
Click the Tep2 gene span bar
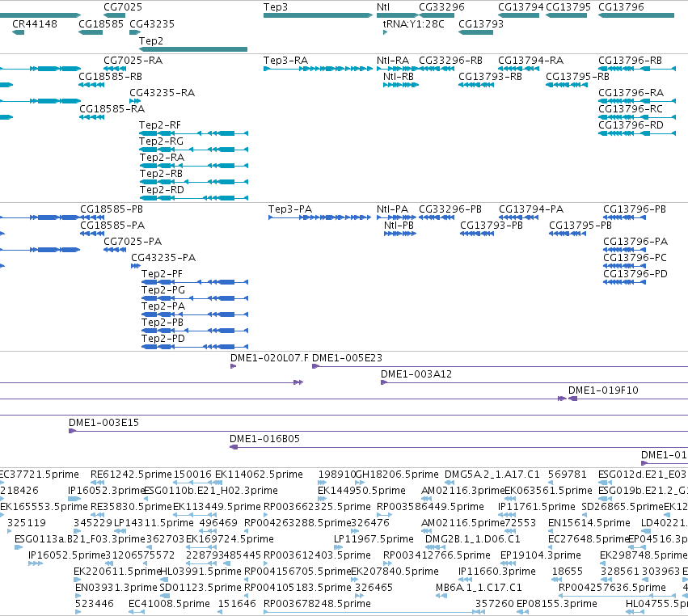193,49
